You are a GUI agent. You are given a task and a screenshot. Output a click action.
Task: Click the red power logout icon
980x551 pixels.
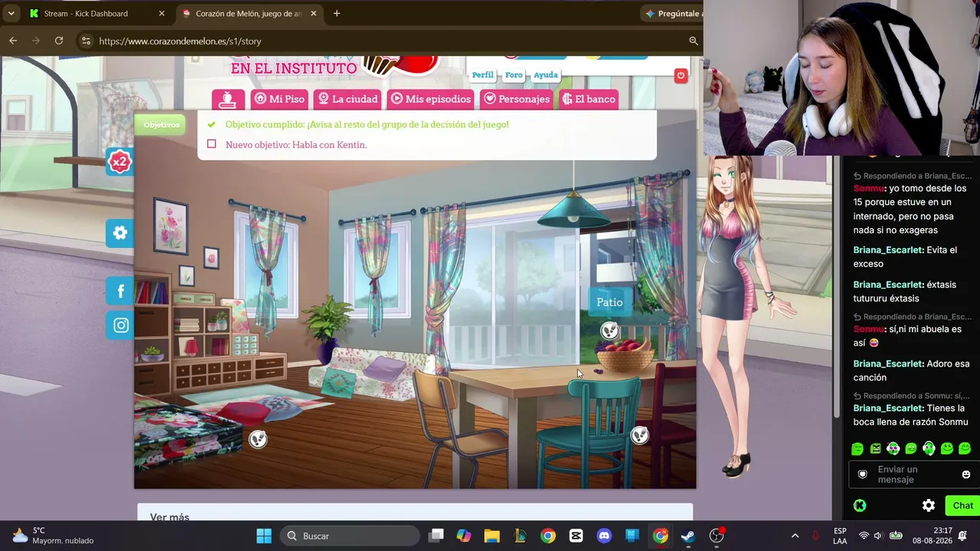pyautogui.click(x=681, y=75)
